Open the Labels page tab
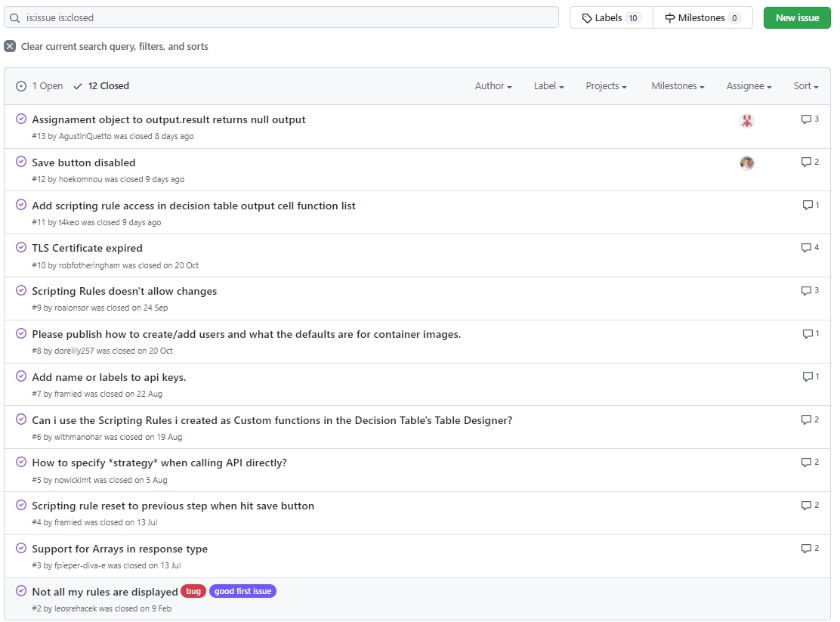The height and width of the screenshot is (622, 840). click(611, 18)
